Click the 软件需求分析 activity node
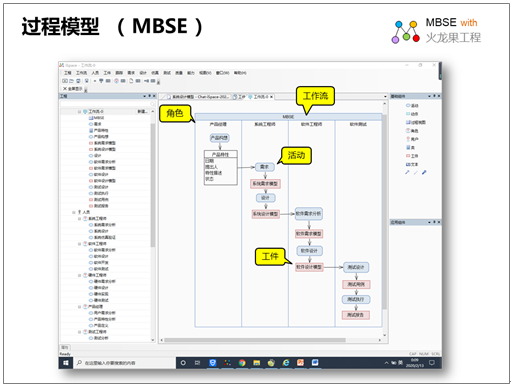Viewport: 511px width, 387px height. coord(309,214)
